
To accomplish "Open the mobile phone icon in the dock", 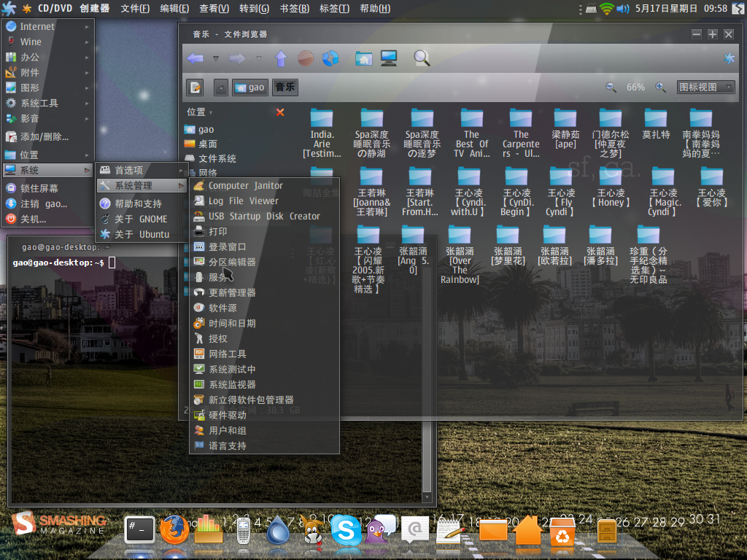I will point(243,531).
